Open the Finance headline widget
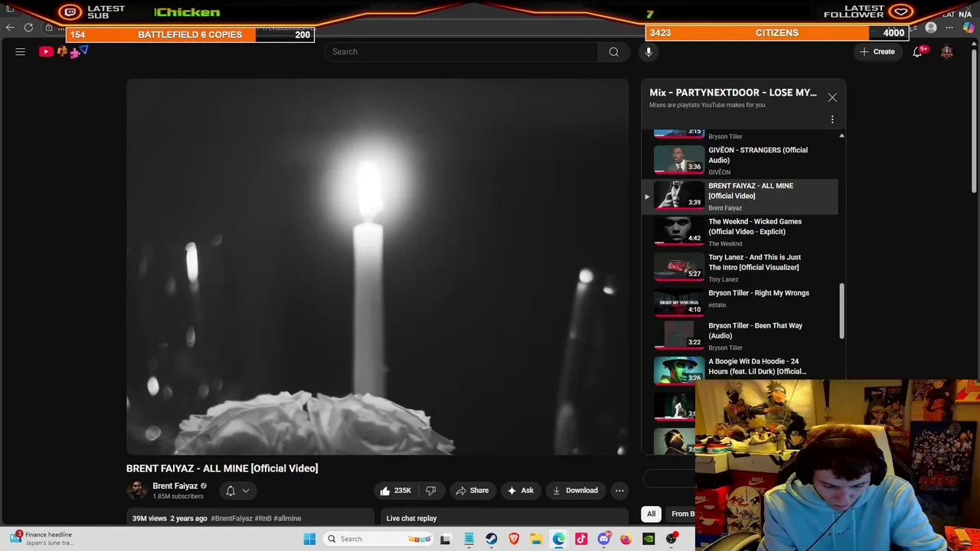This screenshot has width=980, height=551. pyautogui.click(x=42, y=539)
